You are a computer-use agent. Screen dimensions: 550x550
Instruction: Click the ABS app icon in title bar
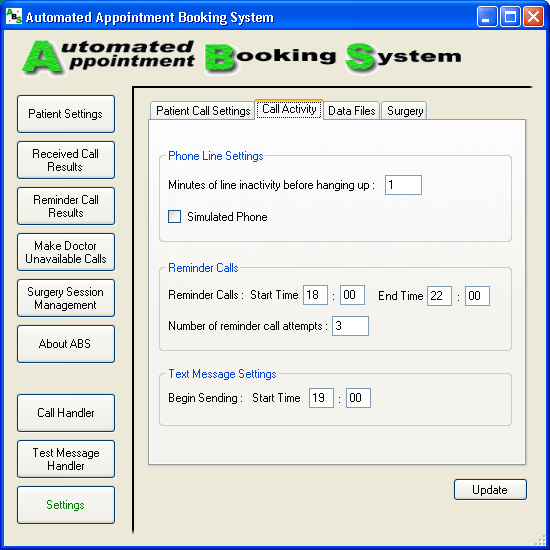14,16
